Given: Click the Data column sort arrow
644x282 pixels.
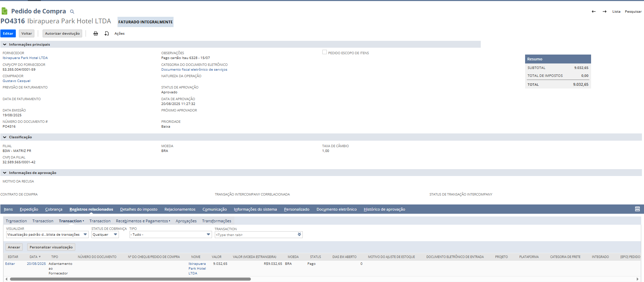Looking at the screenshot, I should point(40,257).
